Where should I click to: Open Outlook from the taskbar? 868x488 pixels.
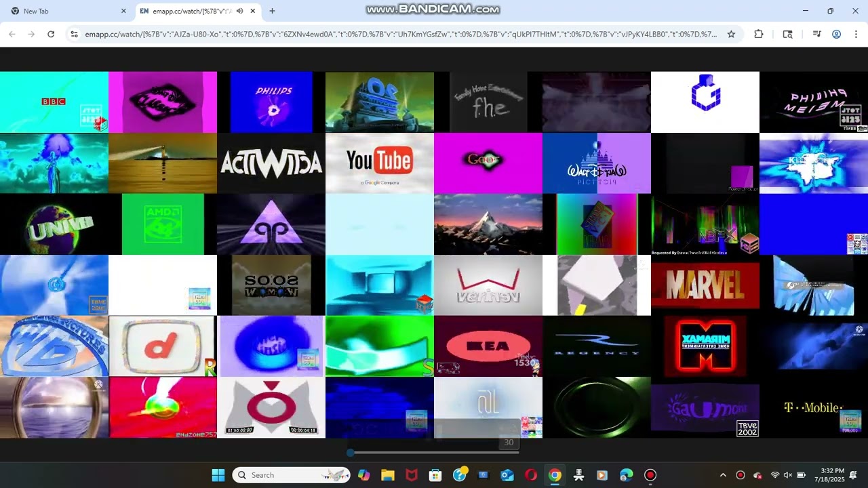click(507, 475)
